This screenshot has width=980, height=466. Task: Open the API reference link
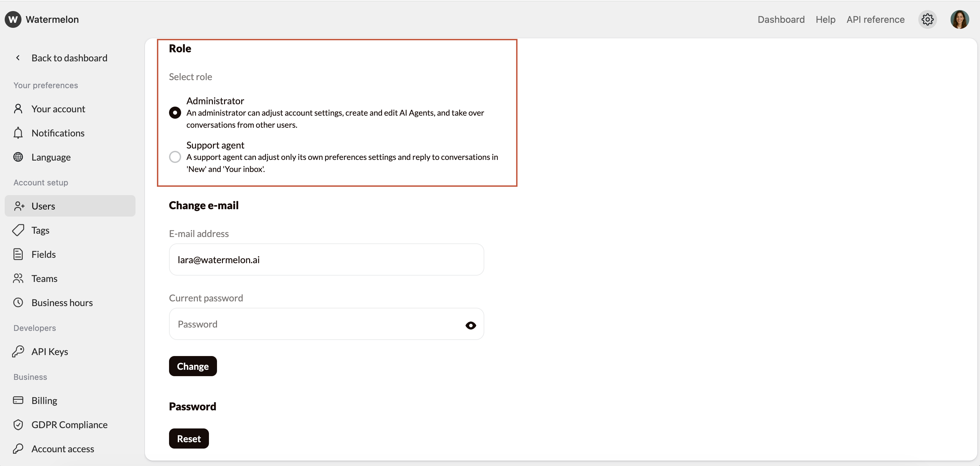point(875,19)
